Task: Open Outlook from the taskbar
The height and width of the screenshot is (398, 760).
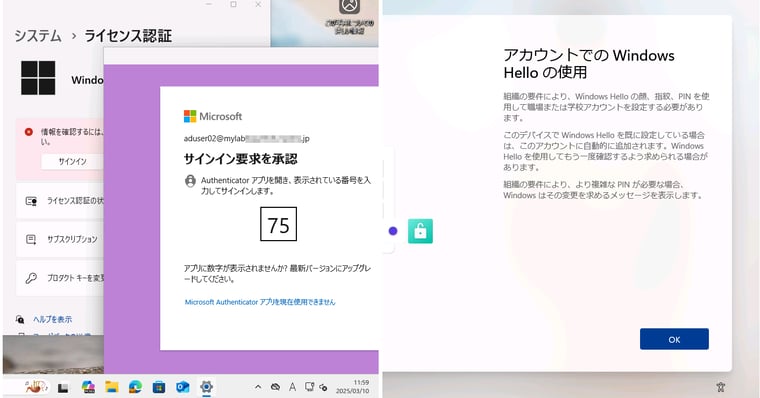Action: click(x=182, y=387)
